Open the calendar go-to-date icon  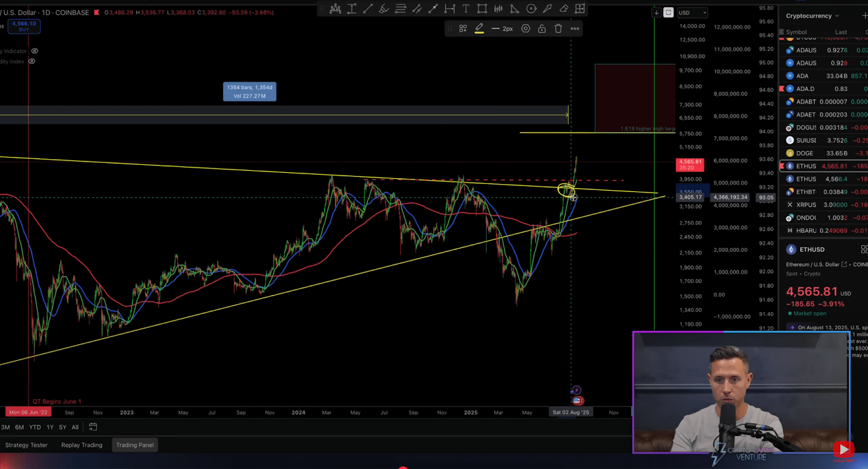point(93,427)
